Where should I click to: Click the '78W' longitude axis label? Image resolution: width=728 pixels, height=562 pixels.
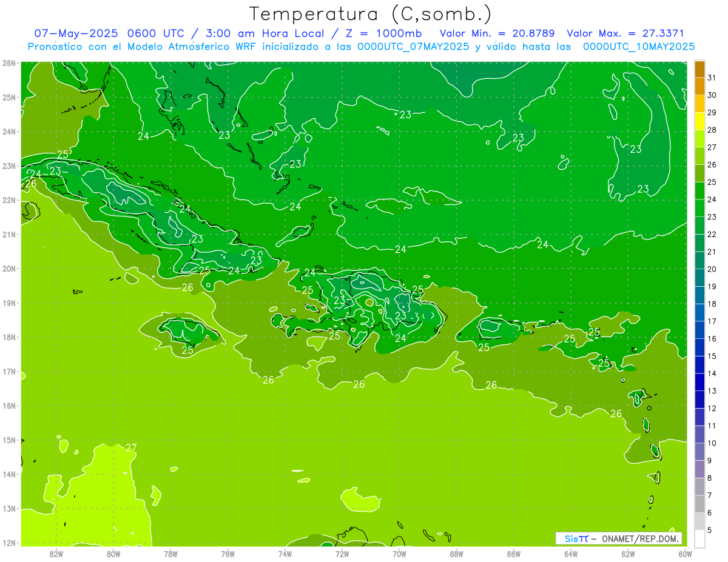(170, 554)
